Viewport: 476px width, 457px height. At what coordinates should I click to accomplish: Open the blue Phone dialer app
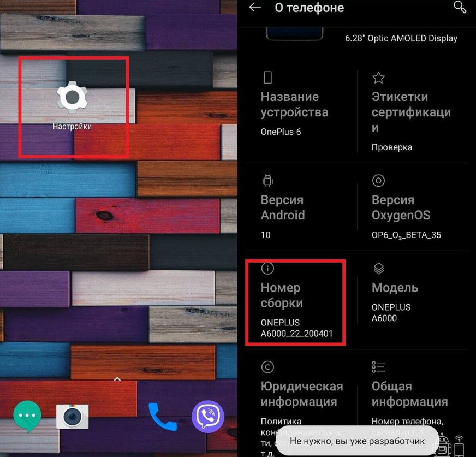tap(162, 416)
